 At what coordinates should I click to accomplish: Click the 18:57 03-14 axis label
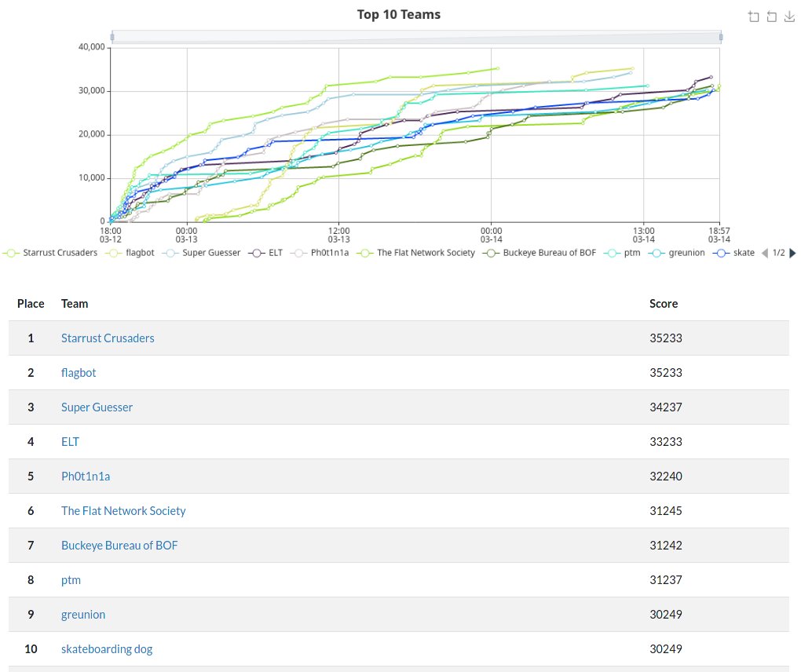point(719,235)
